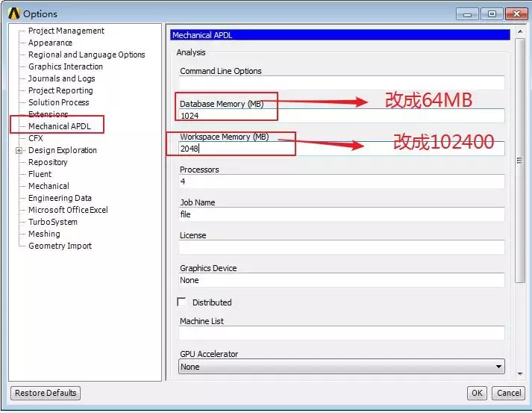Select Solution Process in the tree
The width and height of the screenshot is (532, 413).
coord(59,102)
